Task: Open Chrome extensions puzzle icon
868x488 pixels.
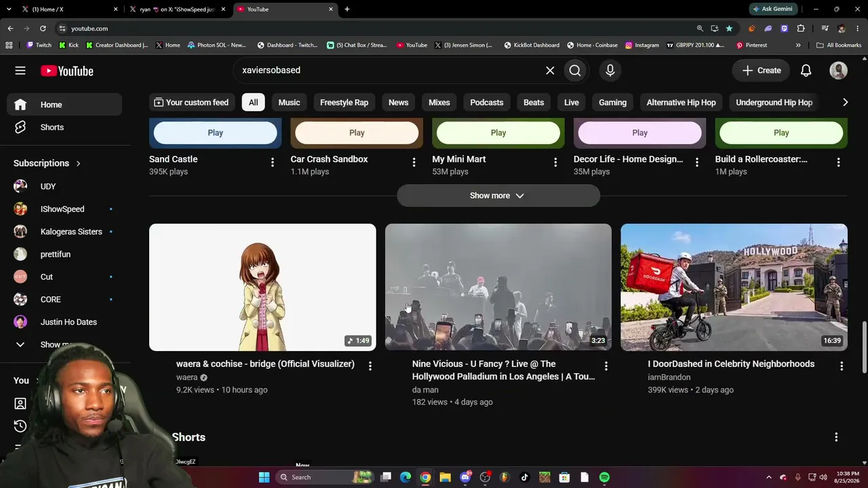Action: point(801,28)
